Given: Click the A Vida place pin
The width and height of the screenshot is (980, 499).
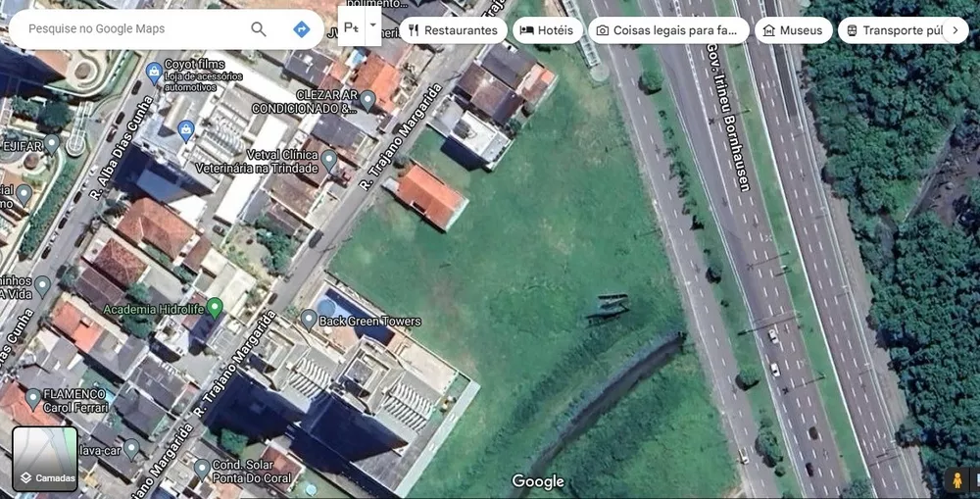Looking at the screenshot, I should coord(42,286).
